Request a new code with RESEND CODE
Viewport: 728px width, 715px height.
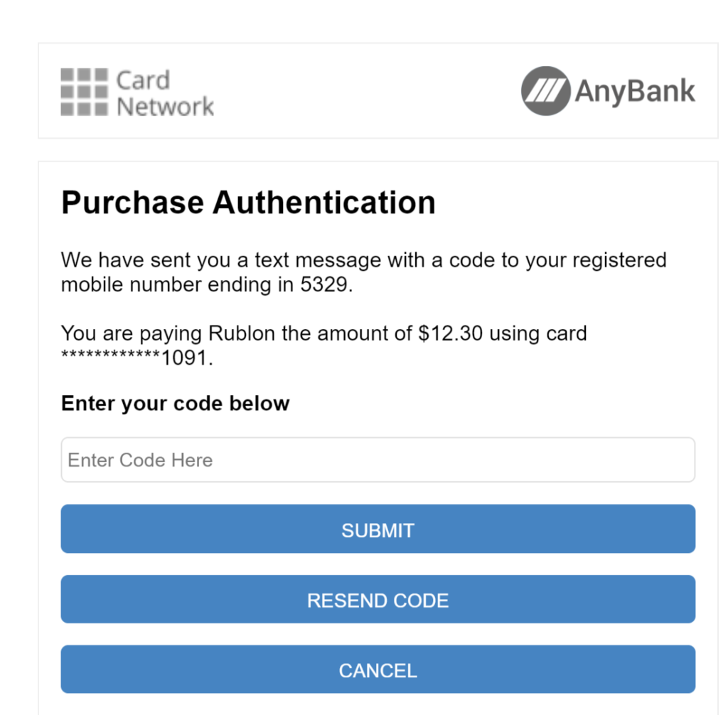[378, 601]
